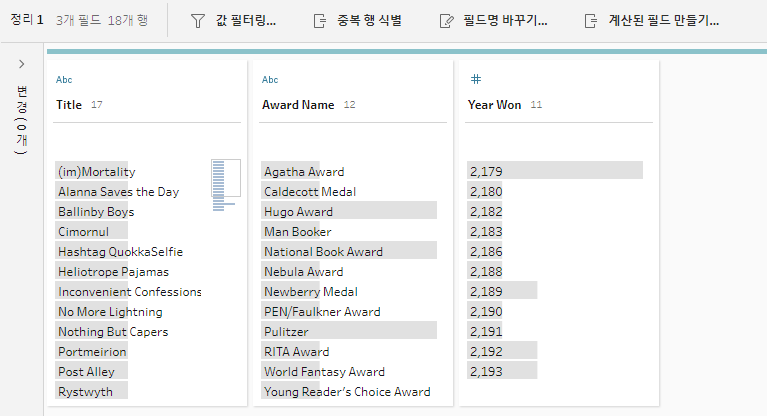
Task: Select the Caldecott Medal value
Action: tap(310, 192)
